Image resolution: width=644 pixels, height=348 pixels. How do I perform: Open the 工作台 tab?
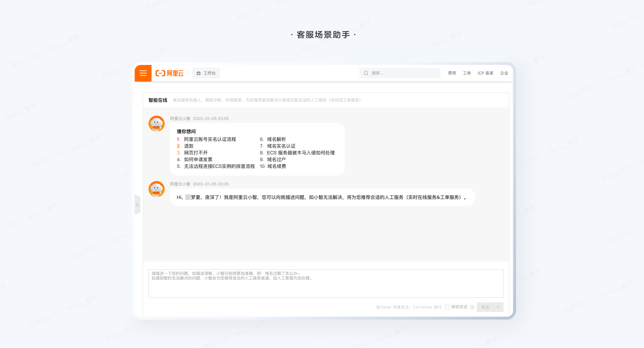click(206, 73)
